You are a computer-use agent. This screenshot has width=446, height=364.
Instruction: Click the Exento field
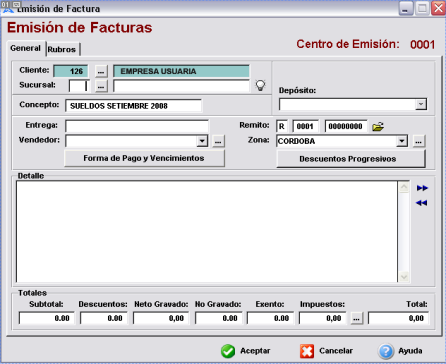point(270,318)
